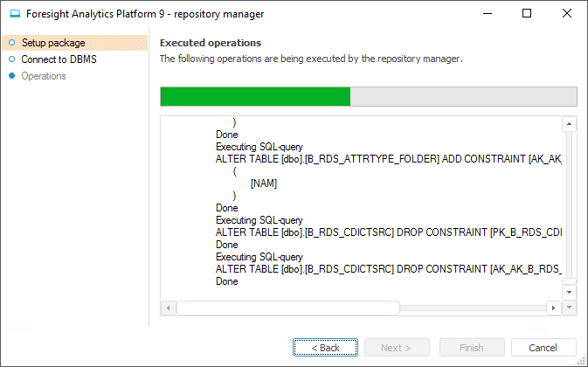Click the Foresight Analytics Platform title bar icon
The height and width of the screenshot is (367, 588).
[x=15, y=14]
